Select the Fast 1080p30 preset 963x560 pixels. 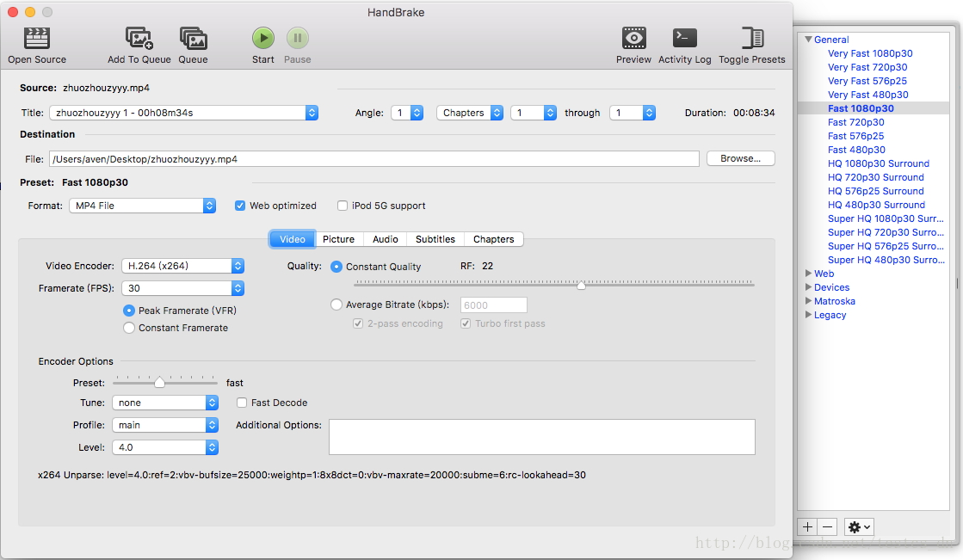[861, 108]
